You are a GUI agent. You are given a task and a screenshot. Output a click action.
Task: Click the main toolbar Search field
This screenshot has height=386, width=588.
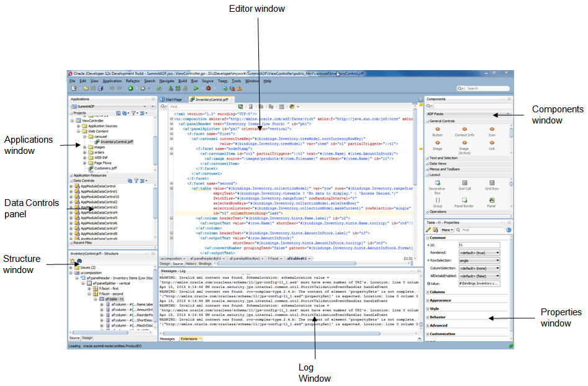(x=486, y=89)
